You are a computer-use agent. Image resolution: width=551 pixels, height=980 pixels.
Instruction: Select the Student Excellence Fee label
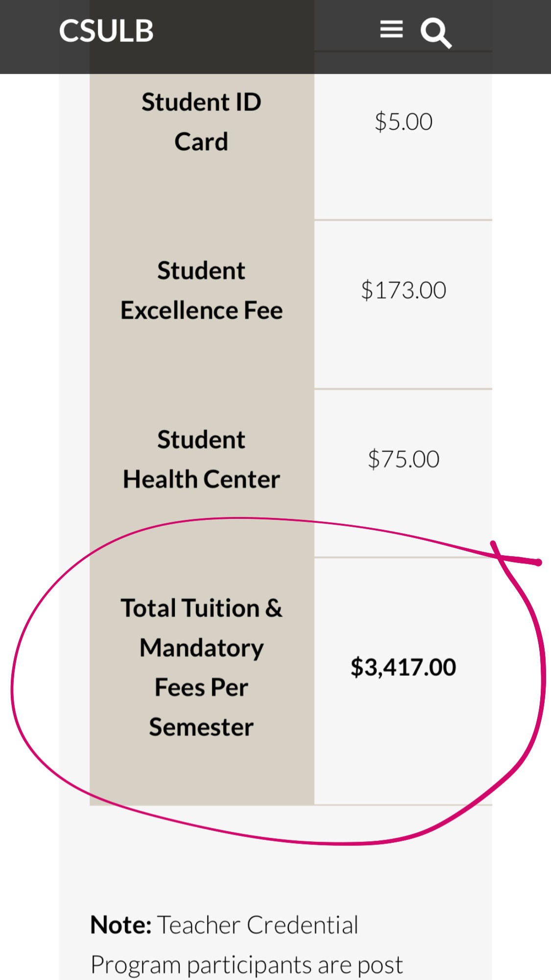(201, 291)
